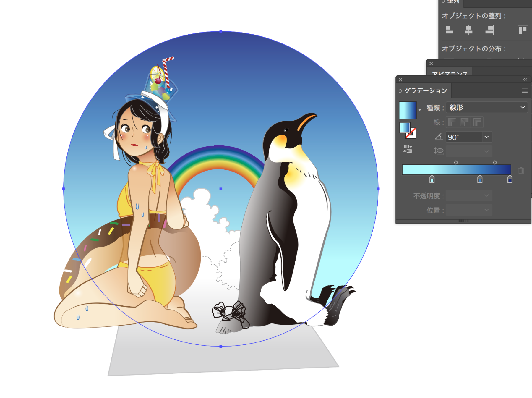Select the middle blue gradient stop
Viewport: 532px width, 398px height.
(x=480, y=179)
